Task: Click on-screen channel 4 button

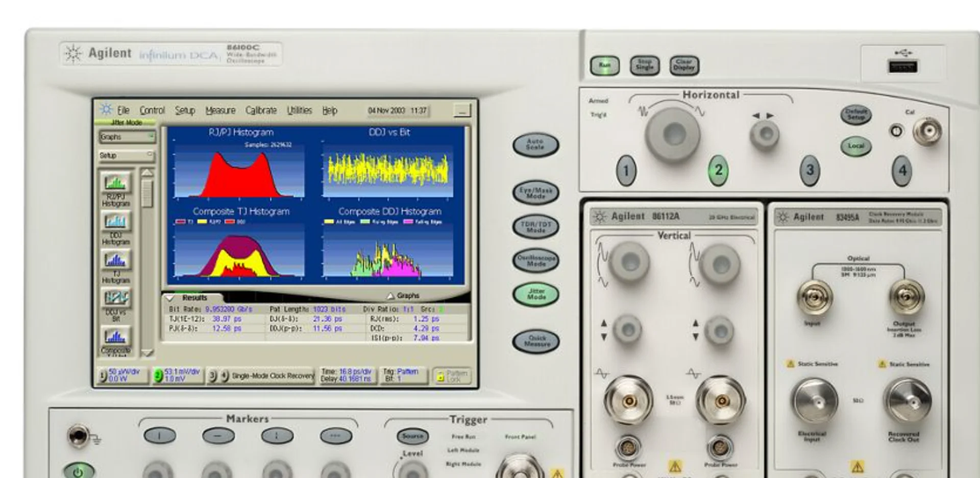Action: [225, 376]
